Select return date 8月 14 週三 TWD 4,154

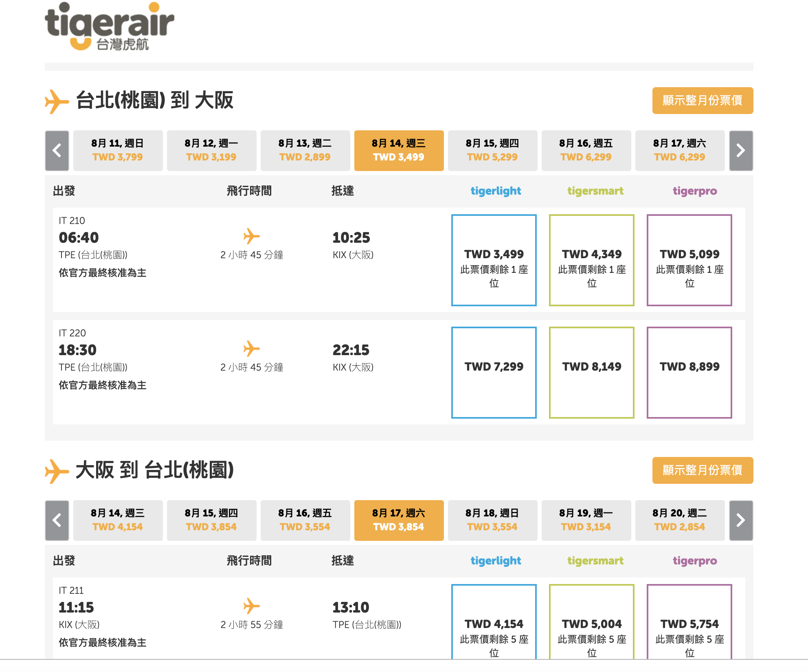tap(118, 520)
